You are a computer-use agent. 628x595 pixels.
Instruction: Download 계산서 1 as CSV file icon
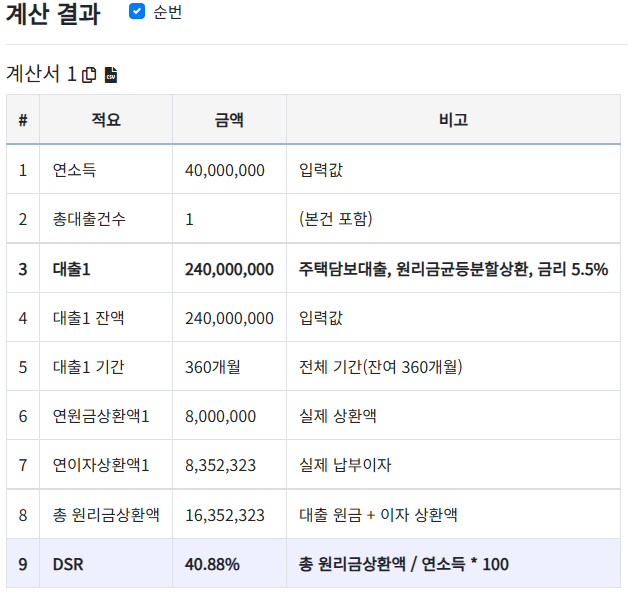[111, 74]
